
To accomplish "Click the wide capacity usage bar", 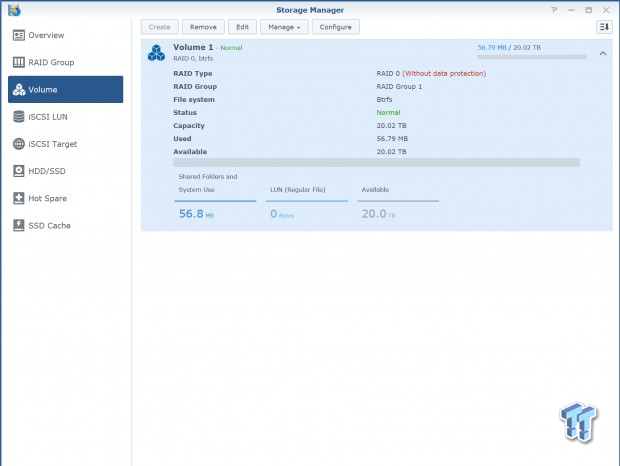I will (376, 162).
